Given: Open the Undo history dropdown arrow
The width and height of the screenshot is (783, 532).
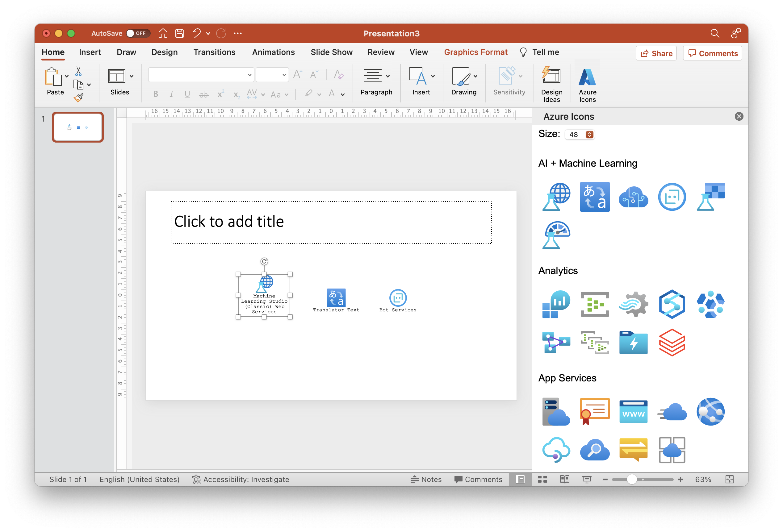Looking at the screenshot, I should pos(208,33).
